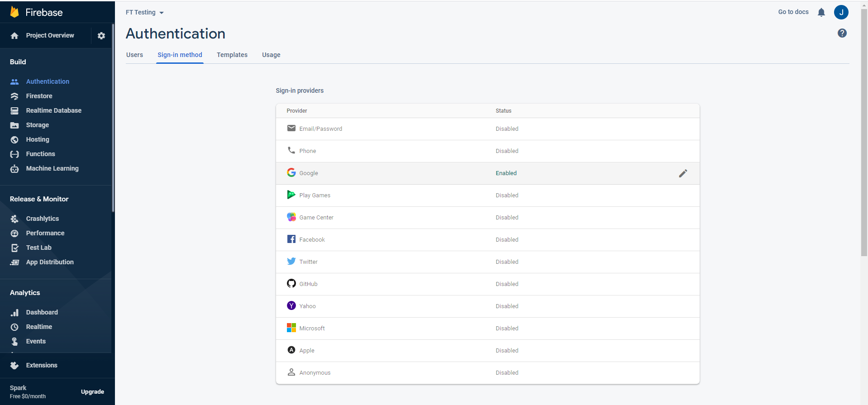Open the Templates tab
Viewport: 868px width, 405px height.
[232, 55]
